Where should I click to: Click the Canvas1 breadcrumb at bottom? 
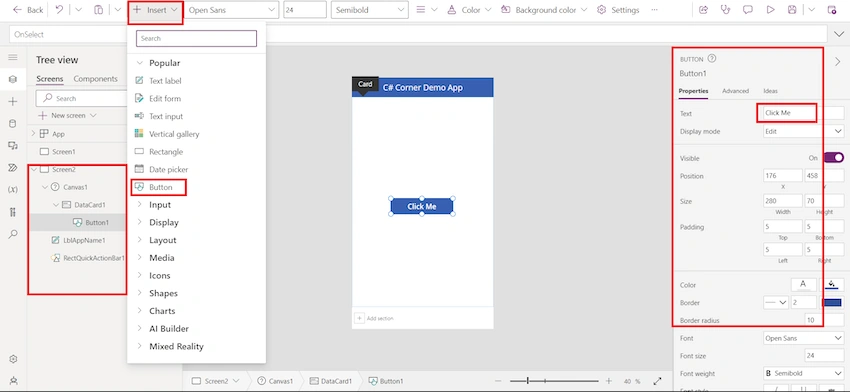coord(276,381)
